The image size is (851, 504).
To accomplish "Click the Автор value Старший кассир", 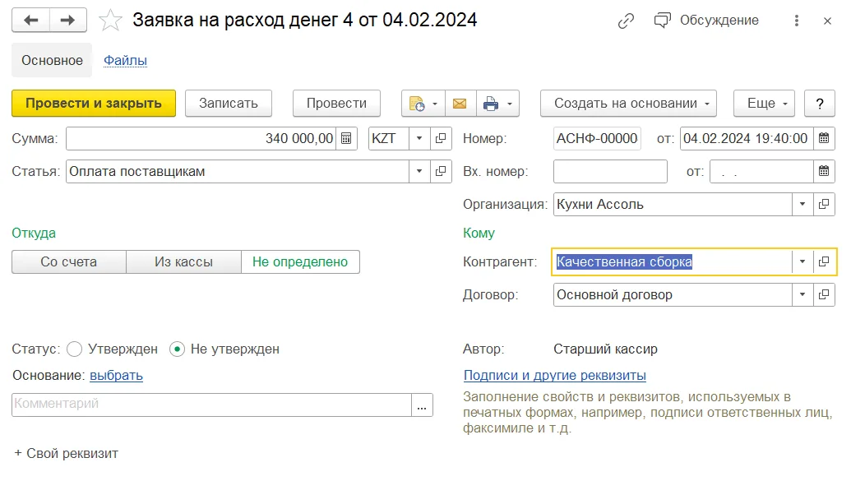I will (x=605, y=349).
